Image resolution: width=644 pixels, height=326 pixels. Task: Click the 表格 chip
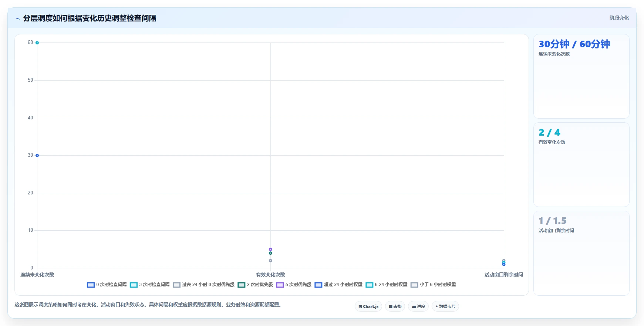[x=395, y=306]
